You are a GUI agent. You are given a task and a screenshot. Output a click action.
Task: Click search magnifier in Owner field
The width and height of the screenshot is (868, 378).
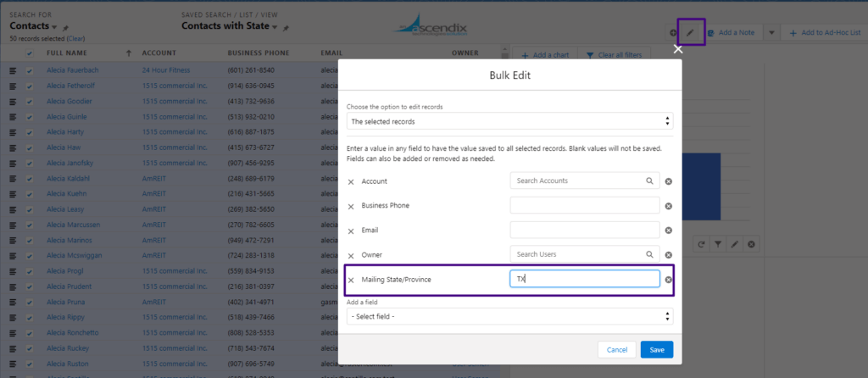[x=650, y=254]
